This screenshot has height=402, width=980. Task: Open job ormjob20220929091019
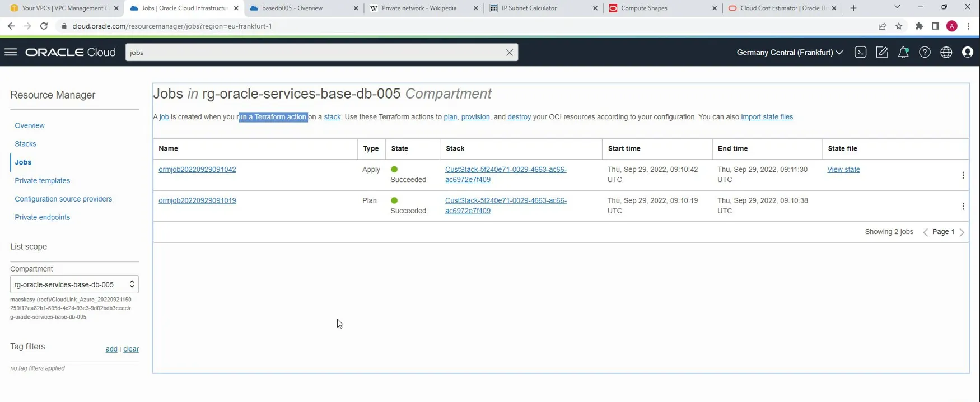[197, 200]
